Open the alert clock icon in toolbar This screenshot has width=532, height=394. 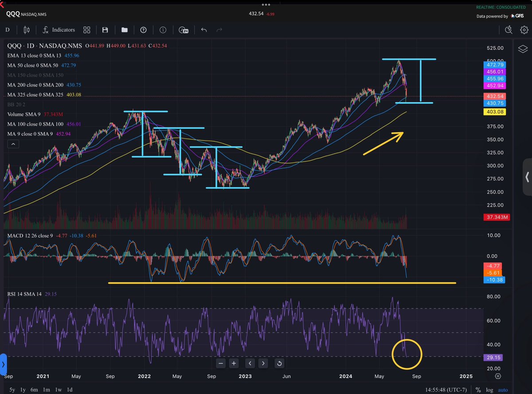pyautogui.click(x=509, y=30)
